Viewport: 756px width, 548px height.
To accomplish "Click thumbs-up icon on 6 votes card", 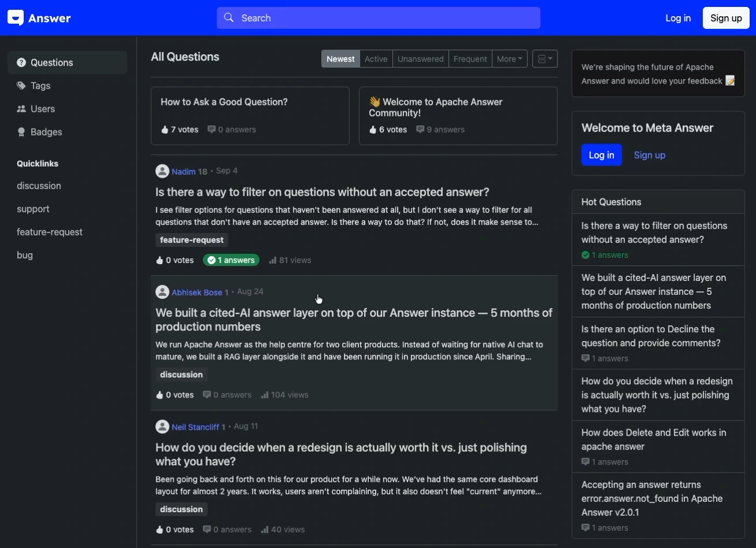I will (x=373, y=130).
